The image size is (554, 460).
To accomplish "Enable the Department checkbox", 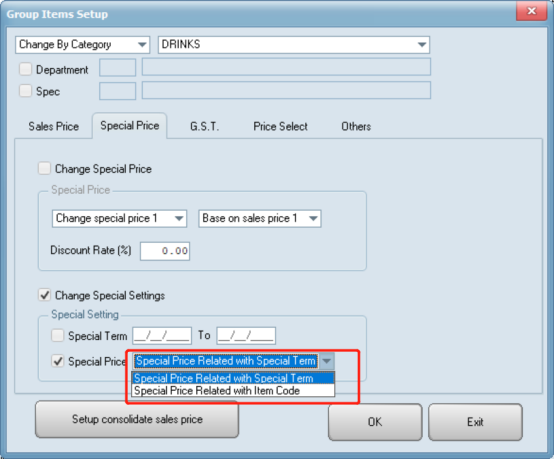I will 25,69.
